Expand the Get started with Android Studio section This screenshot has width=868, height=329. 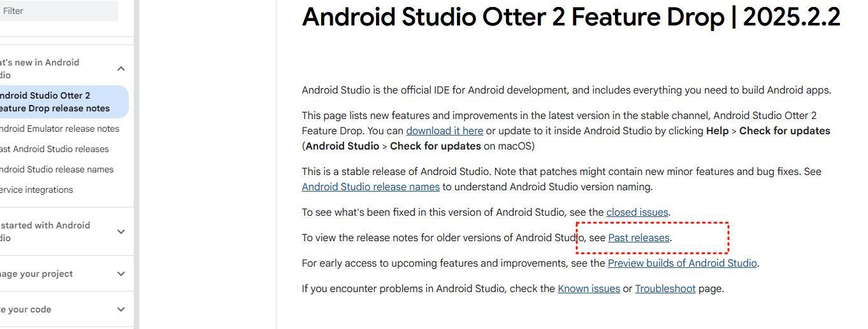(x=121, y=232)
